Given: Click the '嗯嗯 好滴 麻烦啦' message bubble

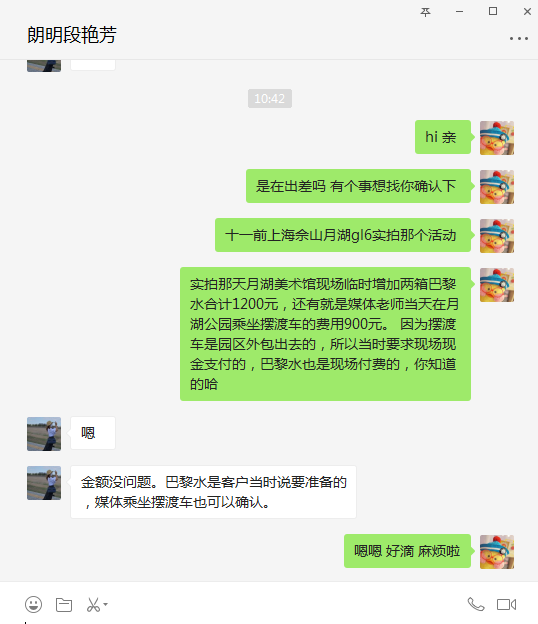Looking at the screenshot, I should pyautogui.click(x=407, y=551).
